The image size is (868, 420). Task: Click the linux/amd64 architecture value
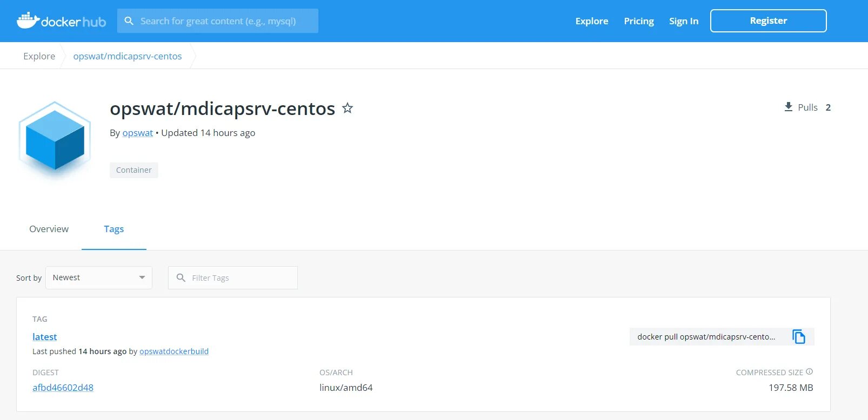coord(346,388)
